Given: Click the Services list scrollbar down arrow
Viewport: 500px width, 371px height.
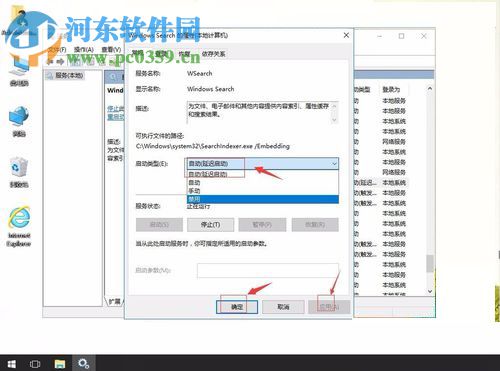Looking at the screenshot, I should tap(430, 291).
